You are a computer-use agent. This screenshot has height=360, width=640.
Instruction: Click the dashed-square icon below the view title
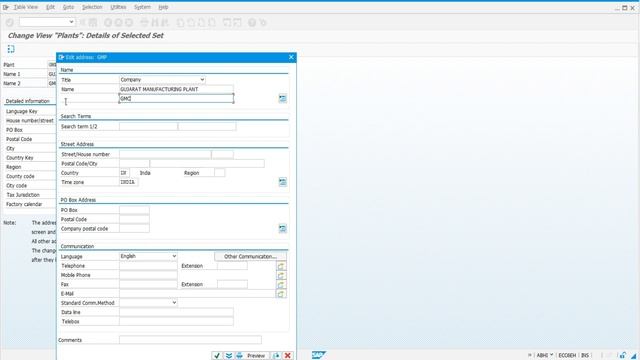[11, 49]
